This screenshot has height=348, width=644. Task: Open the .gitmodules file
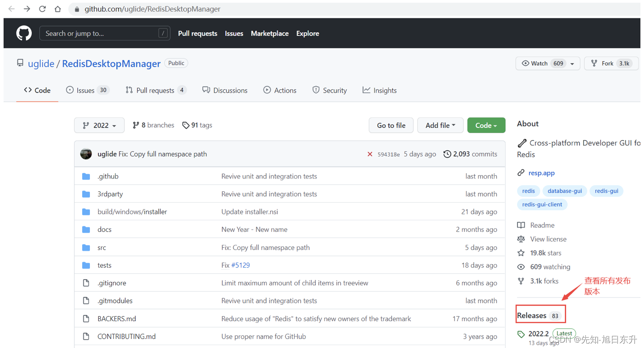tap(115, 301)
